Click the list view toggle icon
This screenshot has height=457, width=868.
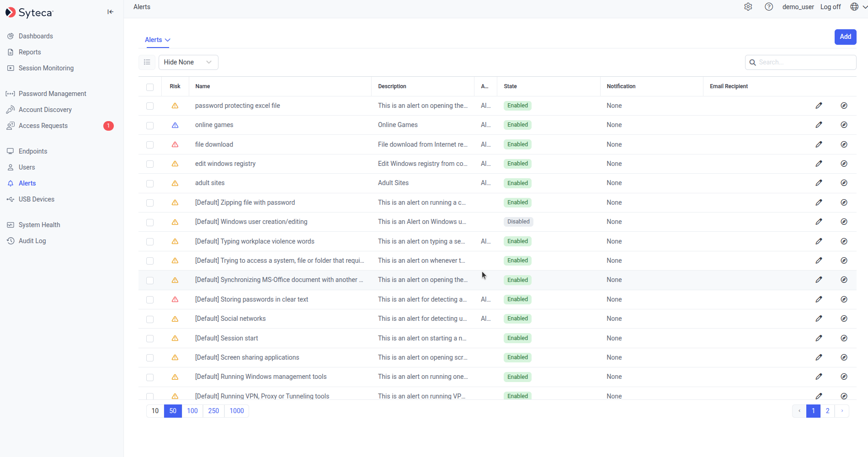pyautogui.click(x=147, y=62)
